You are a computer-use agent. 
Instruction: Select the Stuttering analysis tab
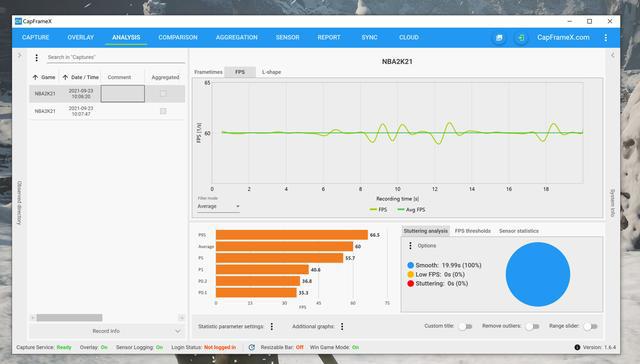coord(426,231)
